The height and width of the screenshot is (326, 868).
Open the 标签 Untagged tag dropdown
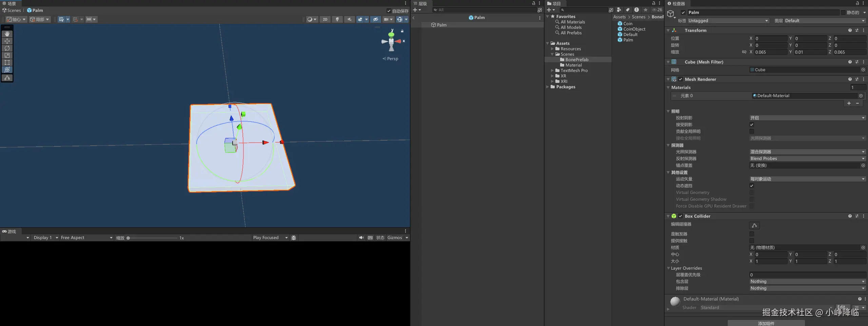(x=728, y=21)
